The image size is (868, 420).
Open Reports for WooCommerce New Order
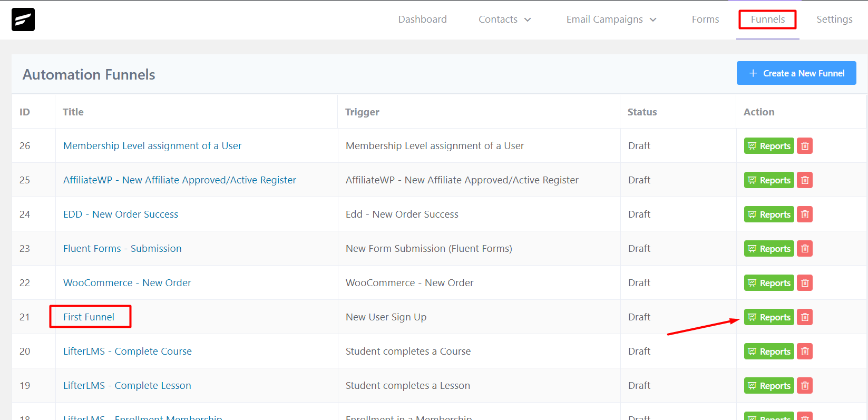tap(769, 283)
